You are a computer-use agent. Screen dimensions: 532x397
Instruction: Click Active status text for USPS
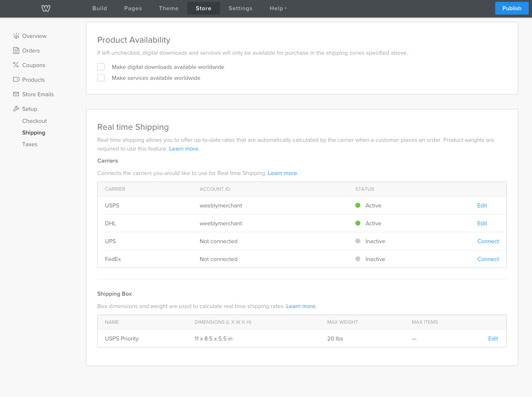pos(373,205)
